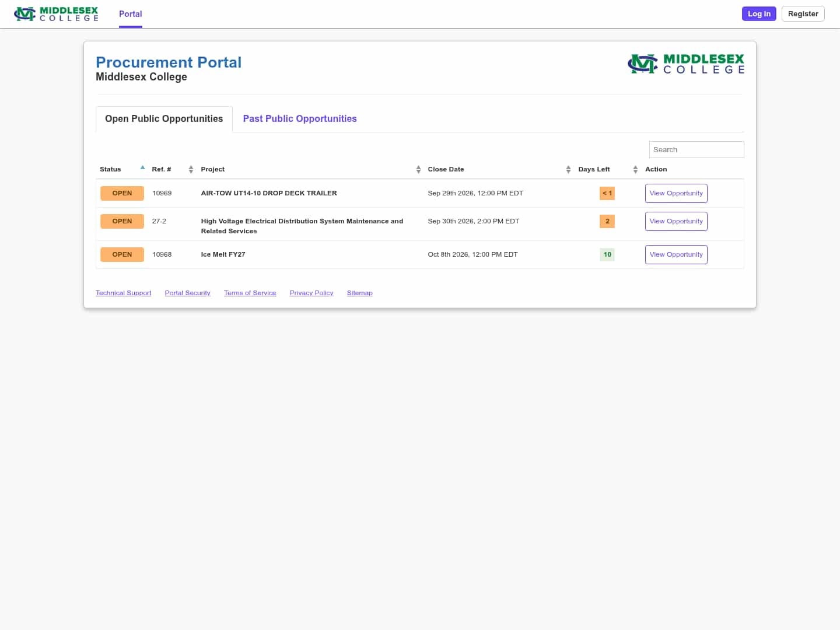Click close date 'Sep 29th 2026, 12:00 PM EDT'
The width and height of the screenshot is (840, 630).
tap(475, 193)
